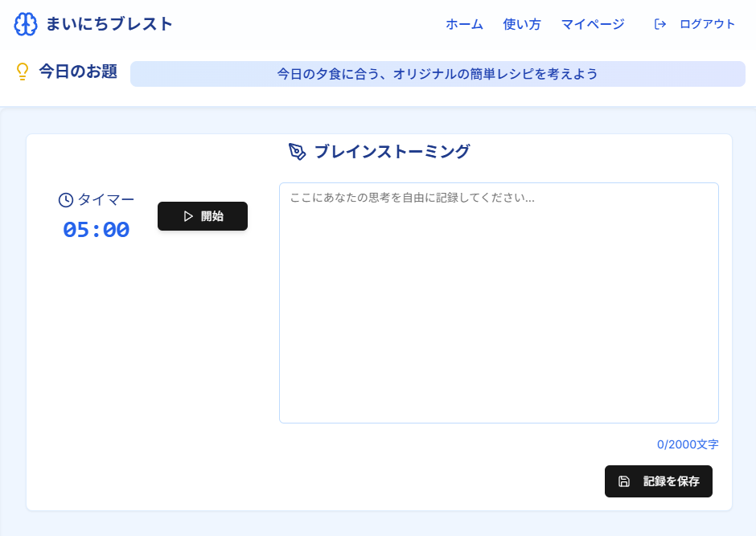Click the 今日のお題 heading
This screenshot has height=536, width=756.
pos(78,72)
